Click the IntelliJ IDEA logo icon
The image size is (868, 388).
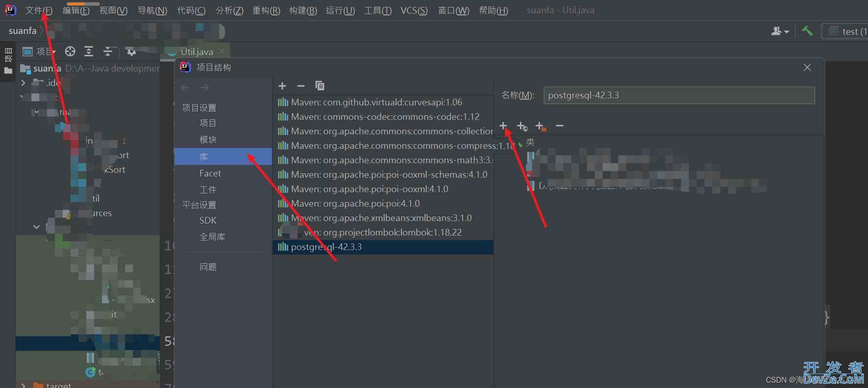click(10, 10)
